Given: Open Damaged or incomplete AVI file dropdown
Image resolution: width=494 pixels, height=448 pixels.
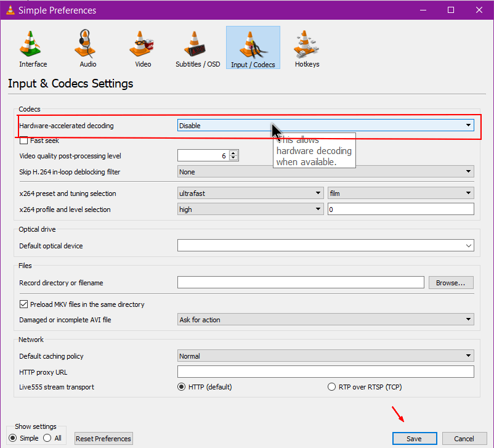Looking at the screenshot, I should [x=325, y=320].
